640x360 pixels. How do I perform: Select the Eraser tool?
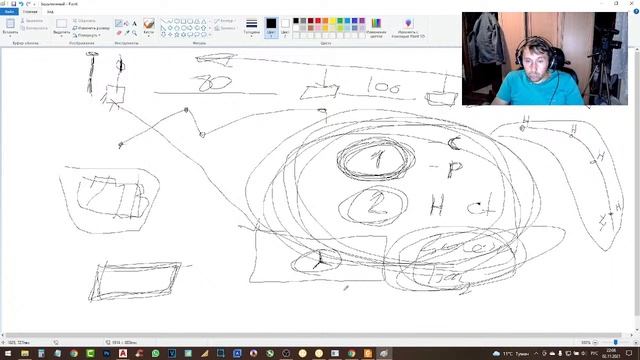(119, 32)
